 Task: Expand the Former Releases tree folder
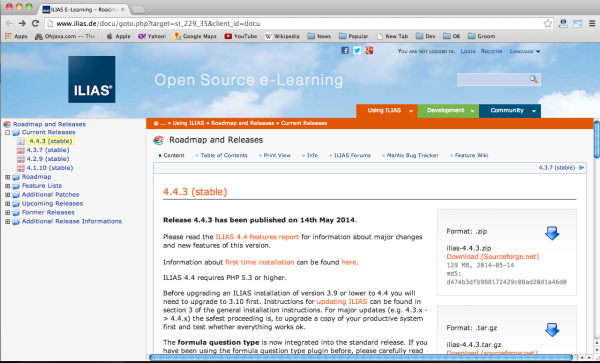[x=7, y=212]
